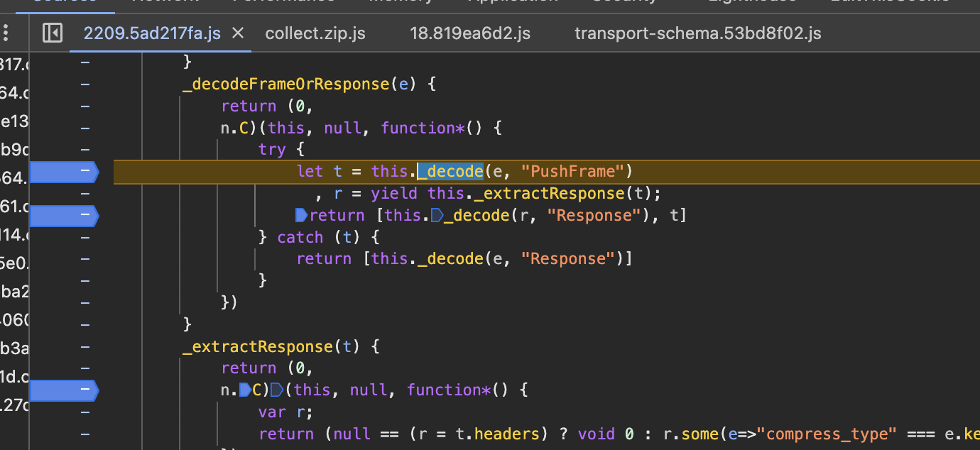Click the dash marker next to the try statement
The image size is (980, 450).
pyautogui.click(x=85, y=149)
